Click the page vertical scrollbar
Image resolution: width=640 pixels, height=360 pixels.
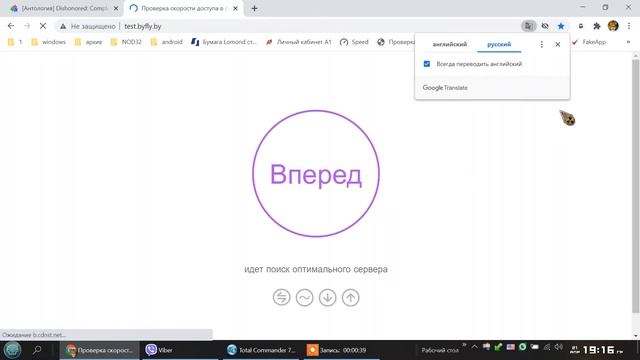click(x=636, y=186)
